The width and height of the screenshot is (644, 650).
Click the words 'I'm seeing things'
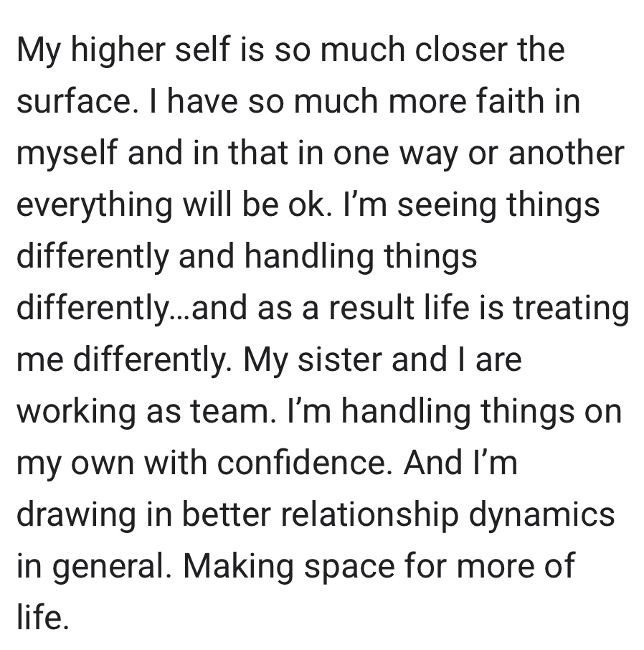click(471, 206)
